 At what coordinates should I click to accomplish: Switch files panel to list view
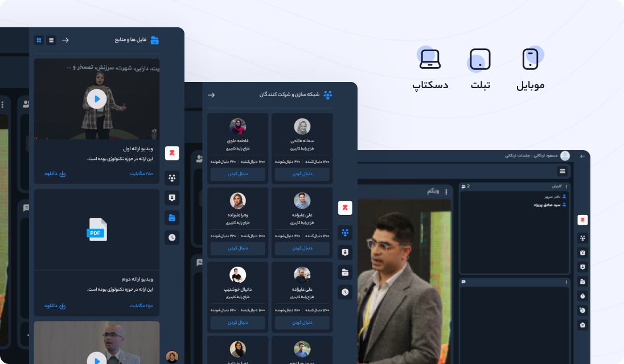tap(51, 40)
